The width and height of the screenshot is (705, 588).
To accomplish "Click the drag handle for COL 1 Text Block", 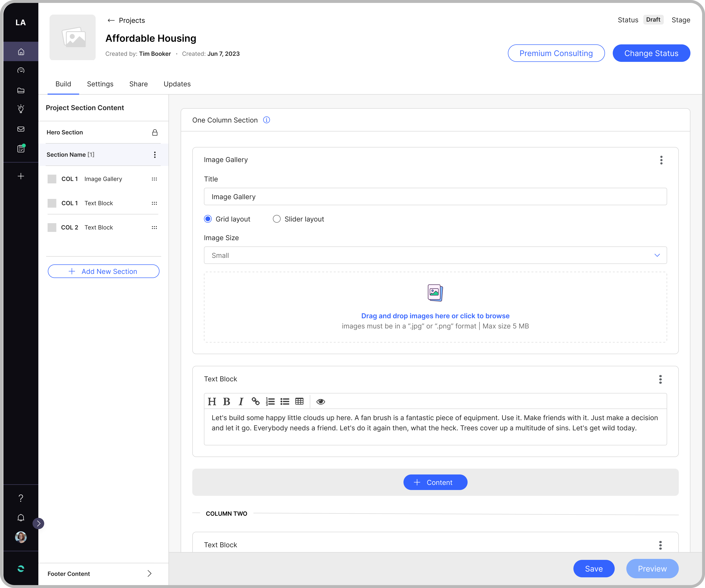I will point(154,203).
